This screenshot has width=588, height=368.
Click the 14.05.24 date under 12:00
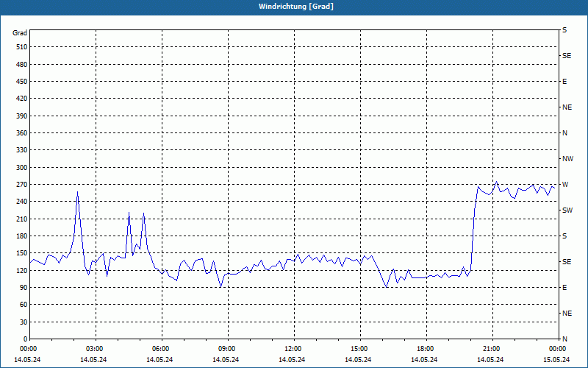coord(292,360)
